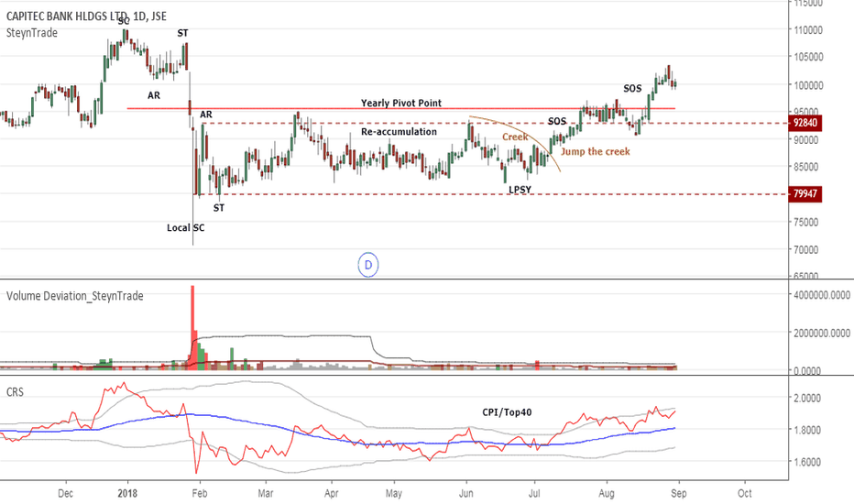Click Sep on the time axis
The height and width of the screenshot is (504, 854).
pos(679,493)
